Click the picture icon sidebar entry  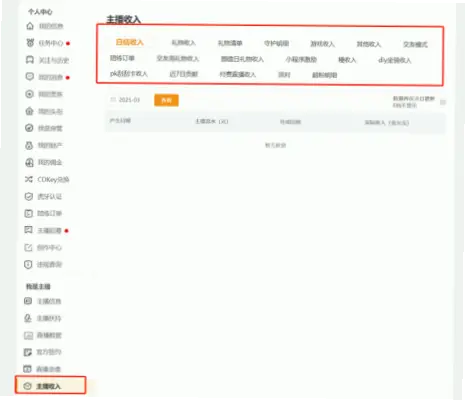(x=28, y=335)
